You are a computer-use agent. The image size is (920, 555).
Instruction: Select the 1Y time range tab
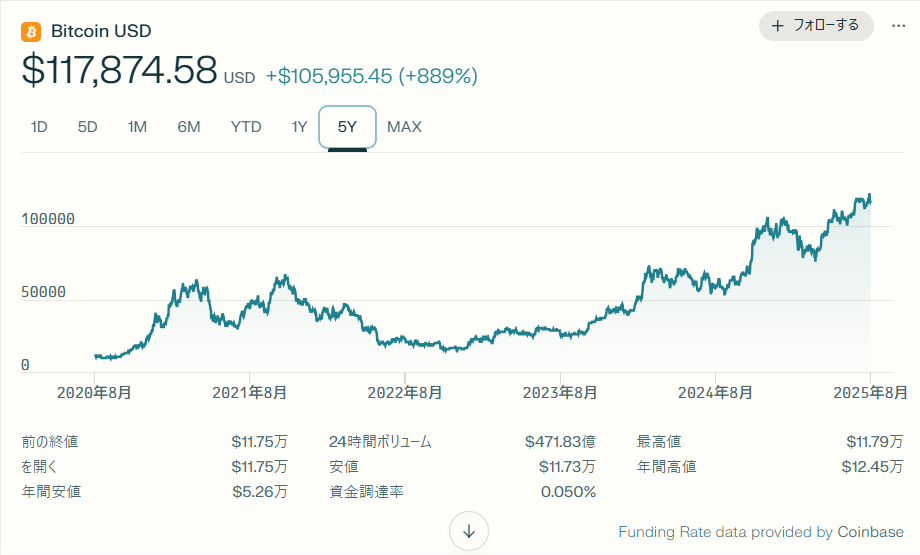click(299, 127)
